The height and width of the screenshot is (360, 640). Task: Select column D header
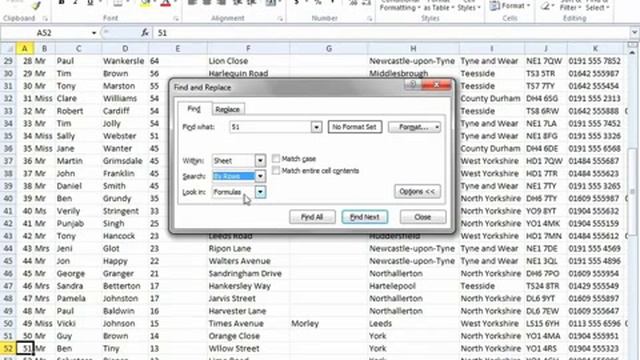coord(125,49)
